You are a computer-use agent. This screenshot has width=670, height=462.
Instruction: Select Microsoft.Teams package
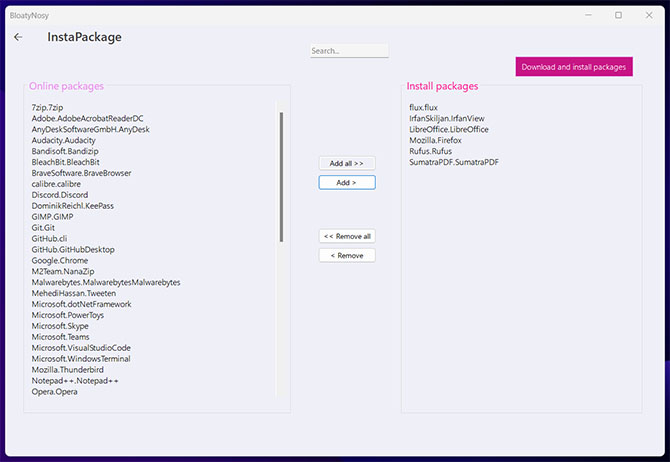[61, 337]
